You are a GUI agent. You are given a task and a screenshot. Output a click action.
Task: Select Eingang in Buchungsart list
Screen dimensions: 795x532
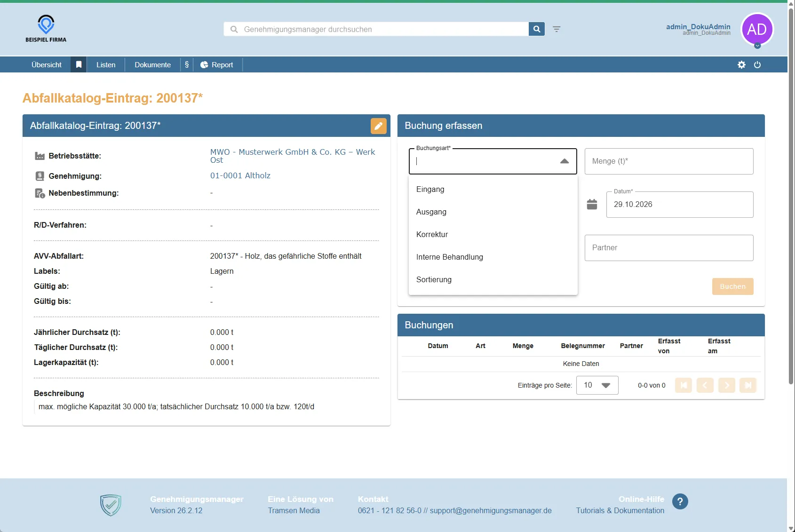(493, 189)
